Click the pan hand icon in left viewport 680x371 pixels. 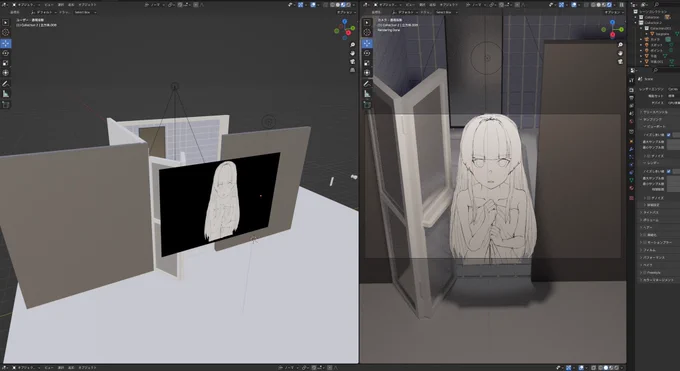pos(353,53)
